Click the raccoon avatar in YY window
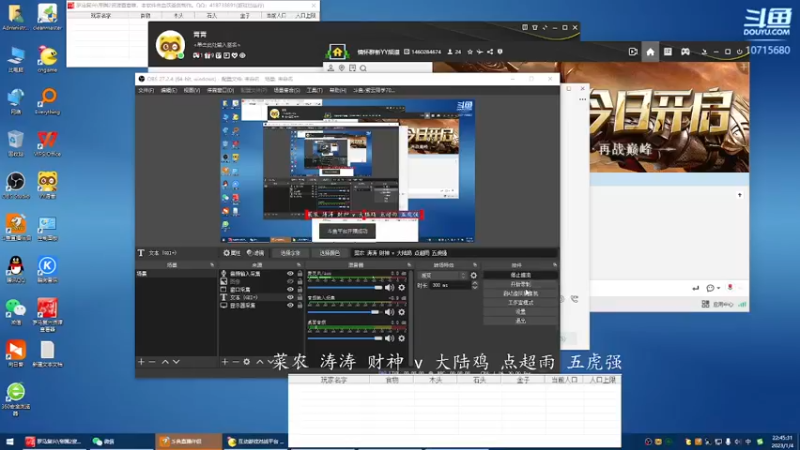The image size is (800, 450). pyautogui.click(x=170, y=45)
